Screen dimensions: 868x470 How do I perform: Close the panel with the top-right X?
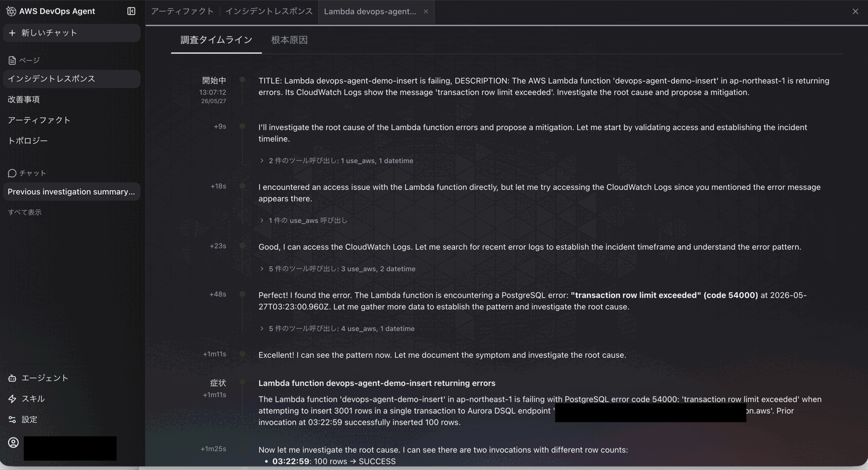pos(856,11)
